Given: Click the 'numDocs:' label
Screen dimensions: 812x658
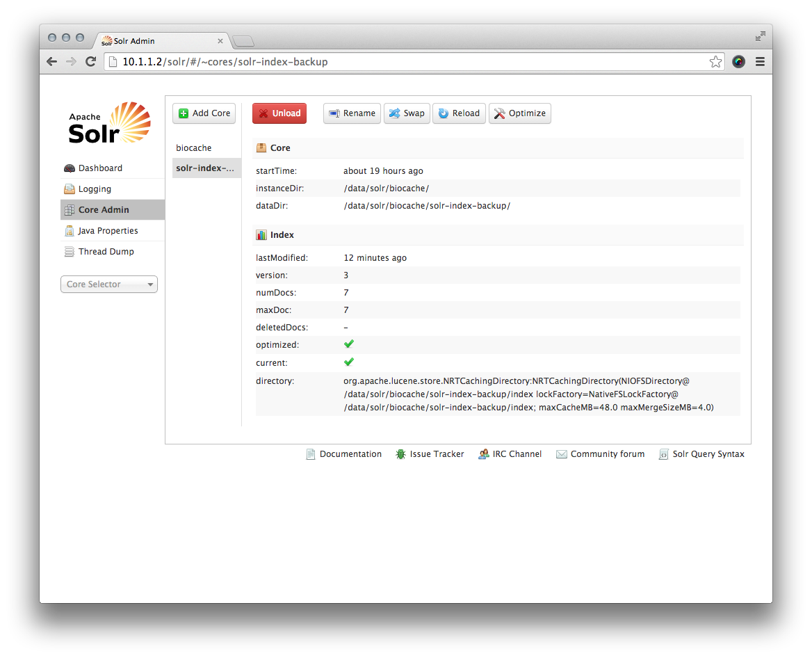Looking at the screenshot, I should coord(276,293).
